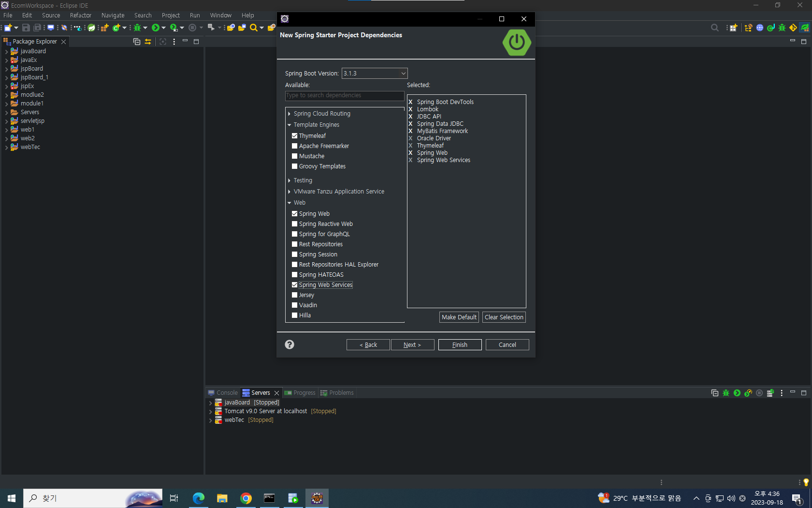Click the Windows taskbar search box
Viewport: 812px width, 508px height.
(x=93, y=498)
